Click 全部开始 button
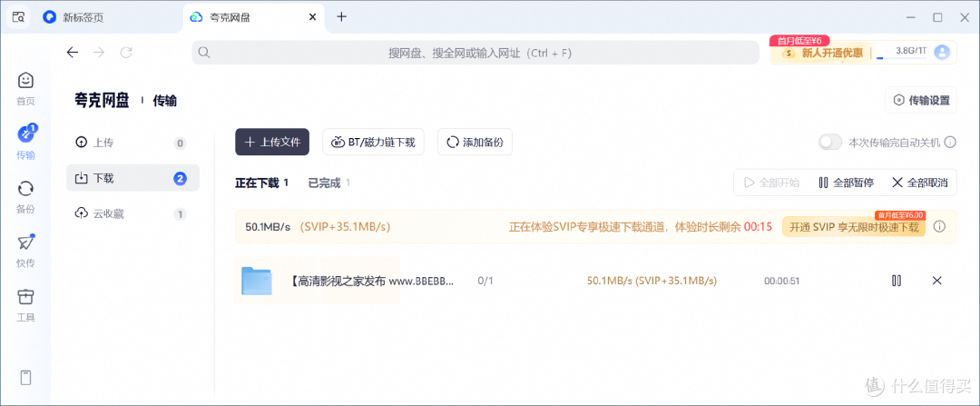980x406 pixels. (x=772, y=183)
